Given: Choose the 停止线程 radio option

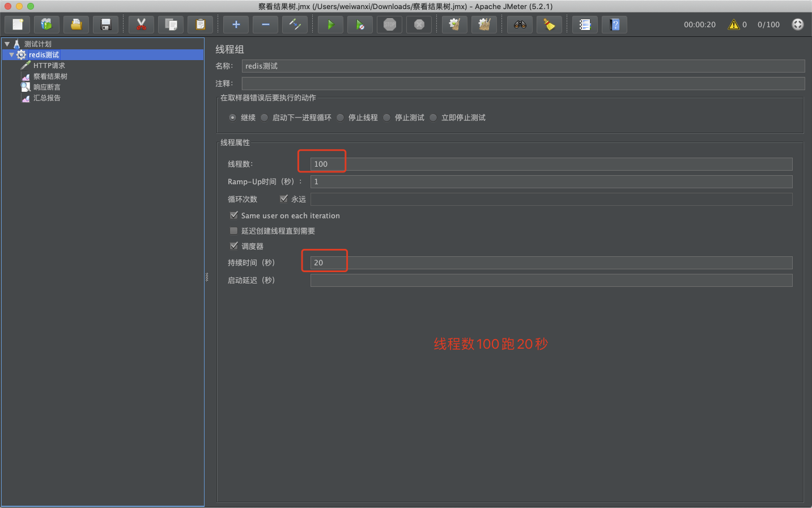Looking at the screenshot, I should tap(340, 117).
